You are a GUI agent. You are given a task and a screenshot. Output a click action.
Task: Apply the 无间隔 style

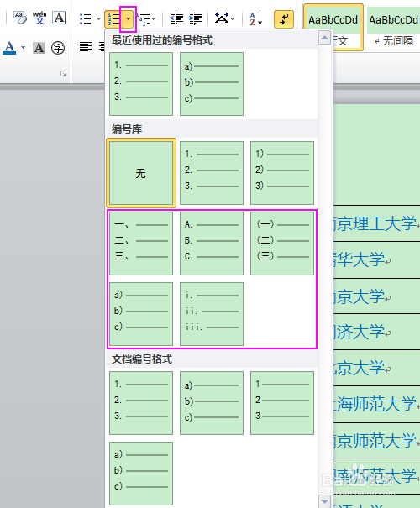point(394,27)
